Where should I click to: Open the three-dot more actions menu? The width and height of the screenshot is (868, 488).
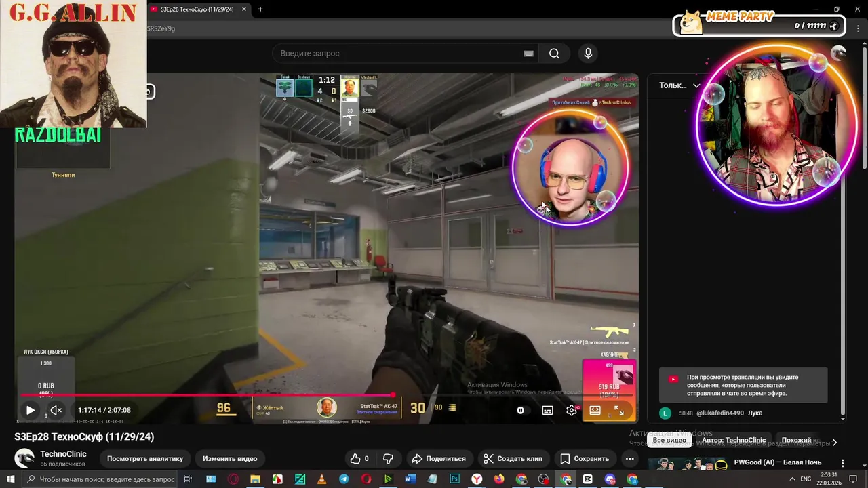pos(630,459)
